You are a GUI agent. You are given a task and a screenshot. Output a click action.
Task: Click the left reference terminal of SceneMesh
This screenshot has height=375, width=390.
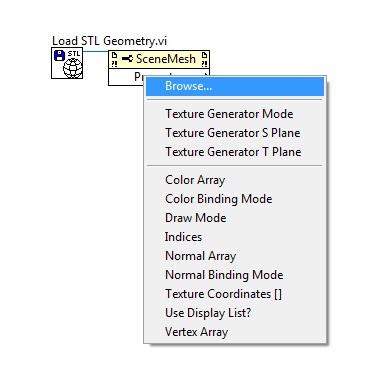(114, 59)
